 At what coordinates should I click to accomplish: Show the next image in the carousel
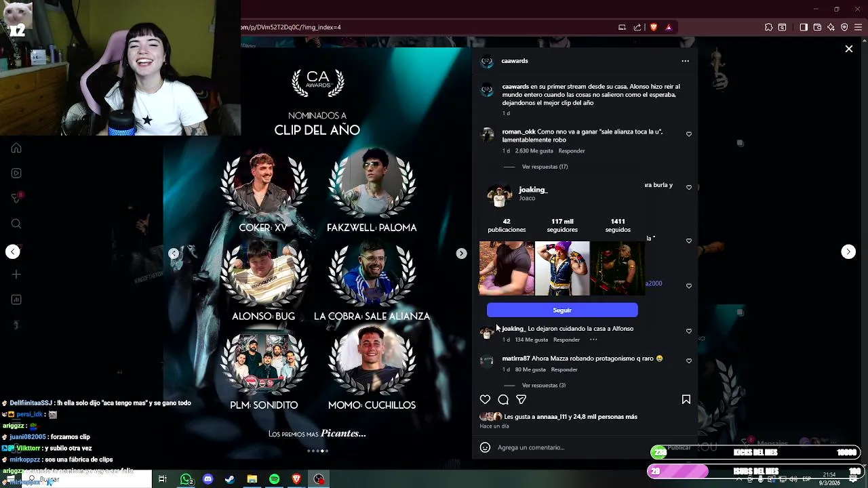tap(461, 253)
